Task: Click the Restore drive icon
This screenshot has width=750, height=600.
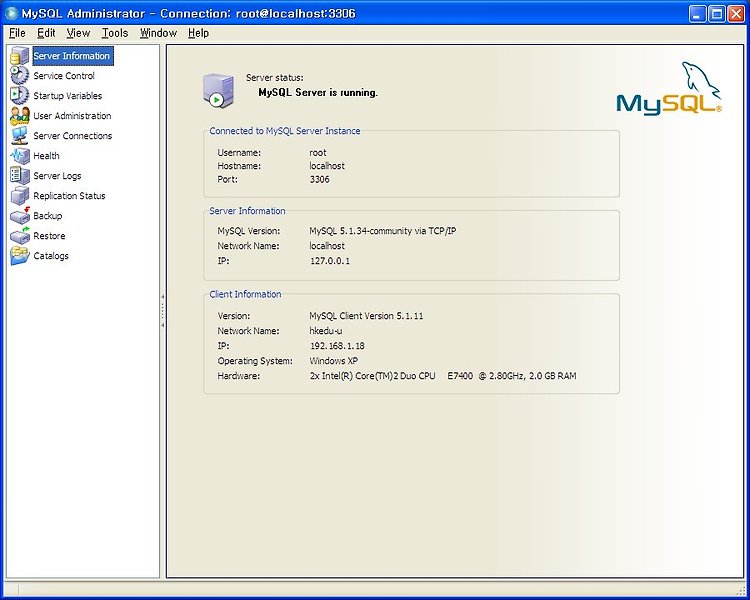Action: 20,235
